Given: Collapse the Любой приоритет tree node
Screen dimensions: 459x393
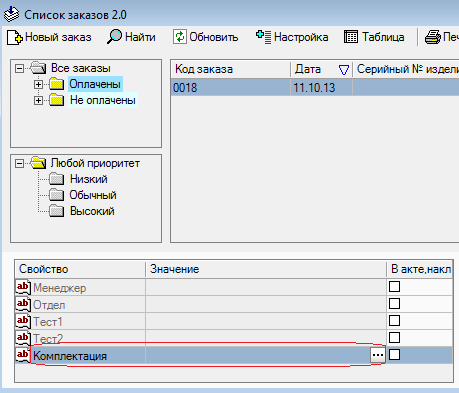Looking at the screenshot, I should tap(20, 164).
